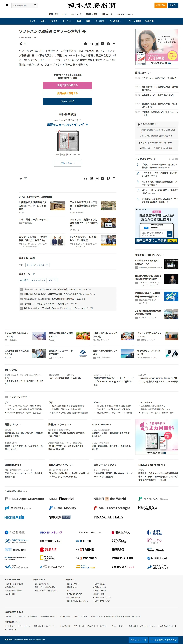Viewport: 183px width, 644px height.
Task: Open the 速報ニュース section link
Action: (143, 73)
